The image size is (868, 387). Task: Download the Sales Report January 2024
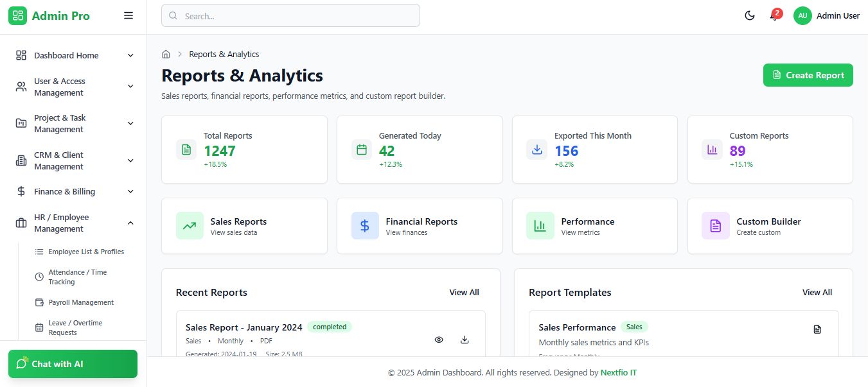[x=465, y=340]
